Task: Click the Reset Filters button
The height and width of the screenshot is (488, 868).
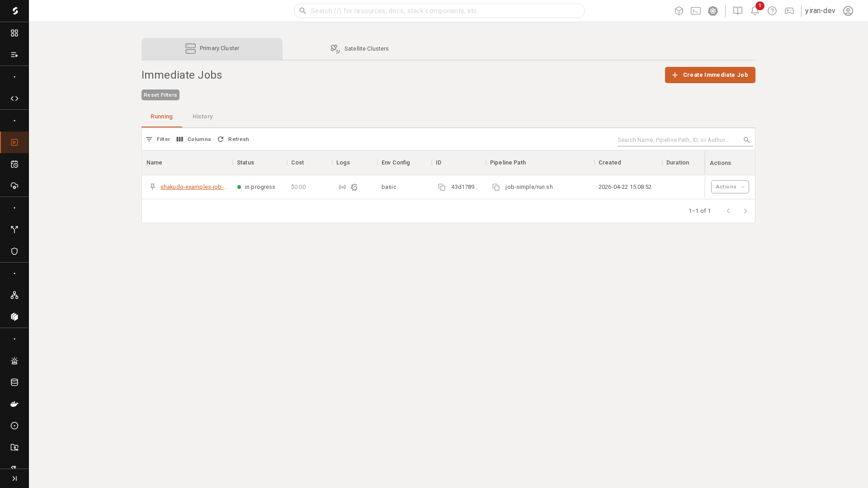Action: [160, 95]
